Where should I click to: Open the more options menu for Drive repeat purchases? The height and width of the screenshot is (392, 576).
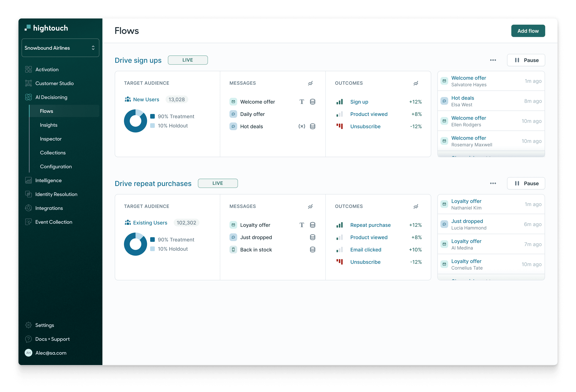coord(493,183)
